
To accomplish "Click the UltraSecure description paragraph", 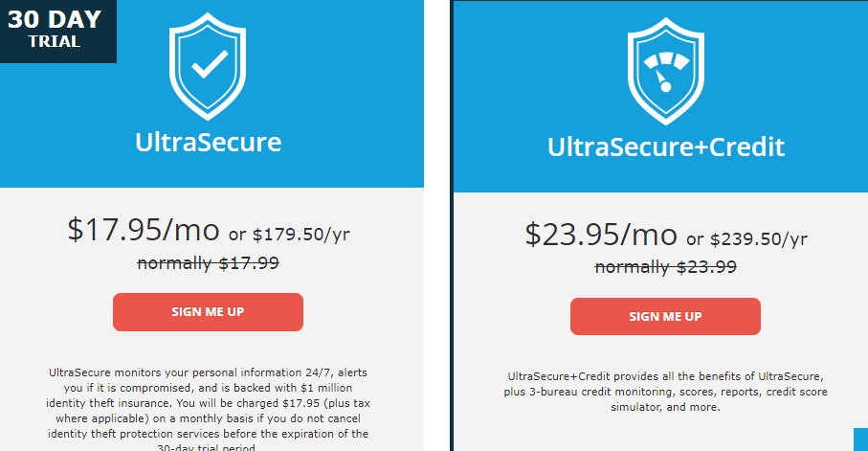I will 208,411.
